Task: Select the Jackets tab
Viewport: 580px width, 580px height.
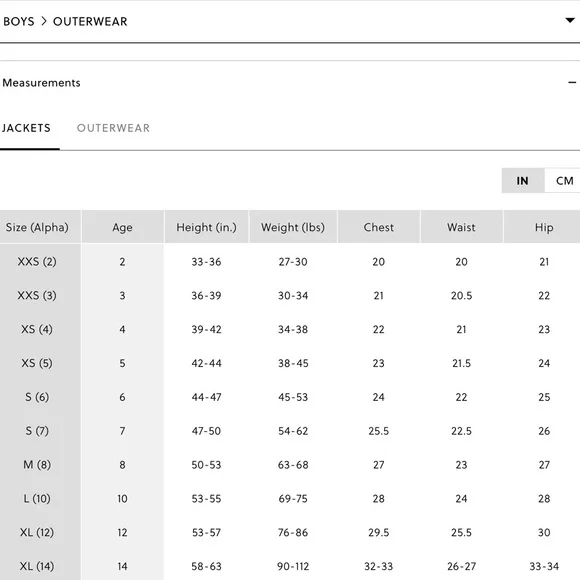Action: 26,128
